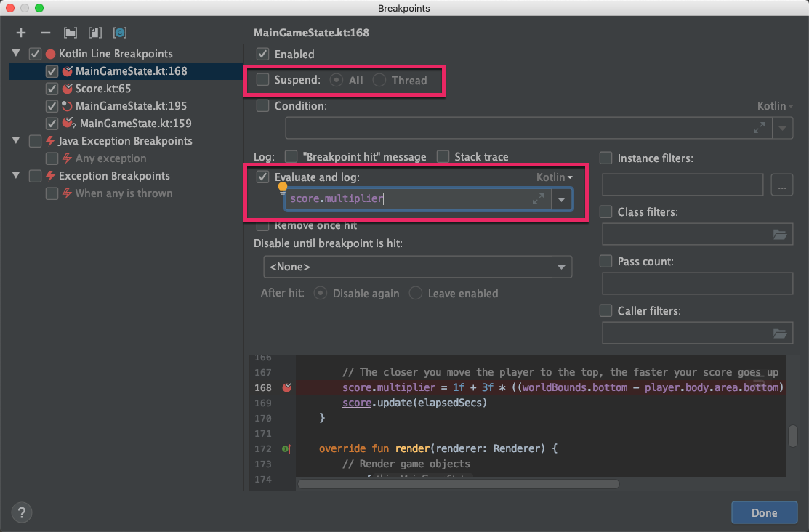Enable the Suspend checkbox
Image resolution: width=809 pixels, height=532 pixels.
click(262, 79)
